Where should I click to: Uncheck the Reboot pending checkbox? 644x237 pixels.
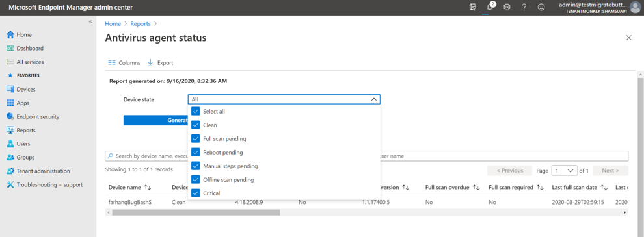pyautogui.click(x=196, y=152)
